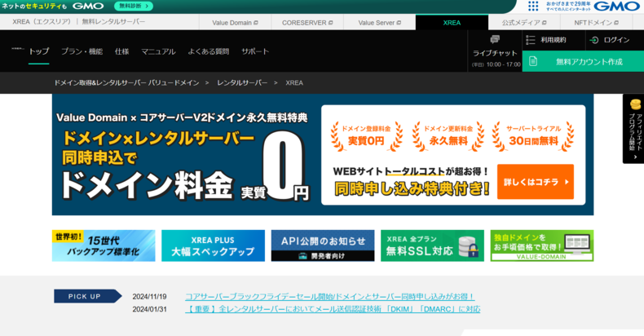This screenshot has width=644, height=336.
Task: Click breadcrumb XREA text
Action: pyautogui.click(x=294, y=82)
